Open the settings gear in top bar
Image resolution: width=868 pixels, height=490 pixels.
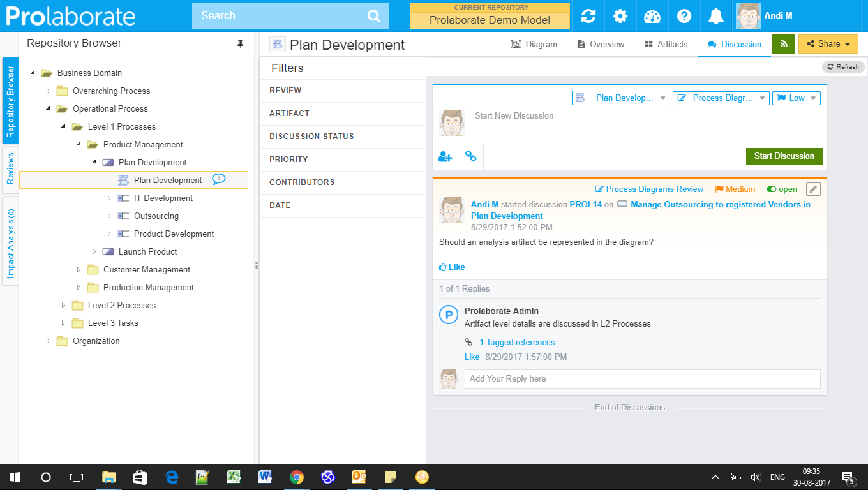coord(620,16)
